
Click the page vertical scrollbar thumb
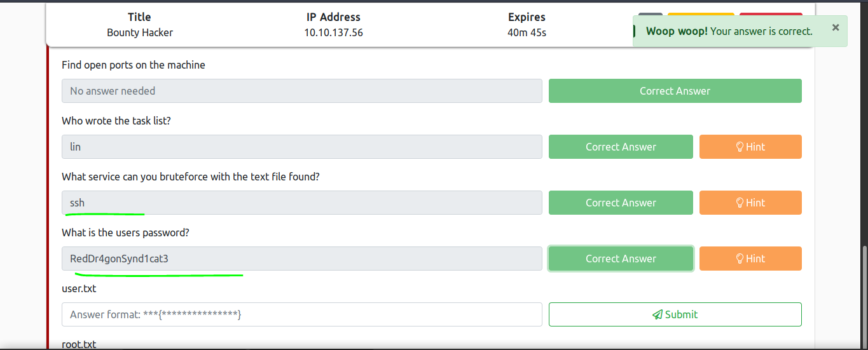pos(863,295)
